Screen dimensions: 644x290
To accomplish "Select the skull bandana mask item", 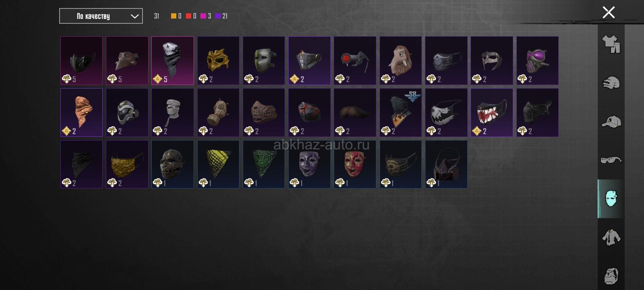I will 173,61.
